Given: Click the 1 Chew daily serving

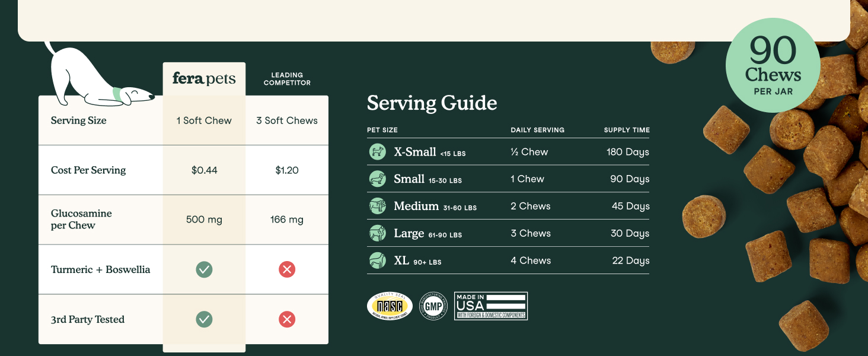Looking at the screenshot, I should [527, 179].
